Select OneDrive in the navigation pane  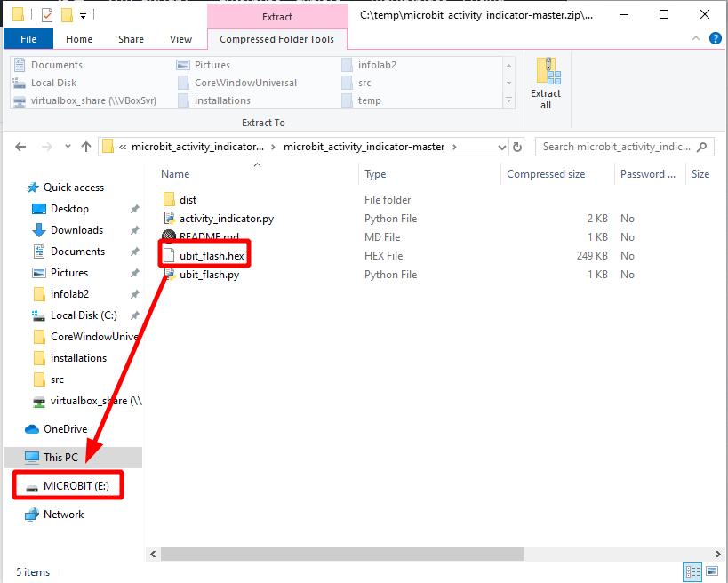[65, 429]
